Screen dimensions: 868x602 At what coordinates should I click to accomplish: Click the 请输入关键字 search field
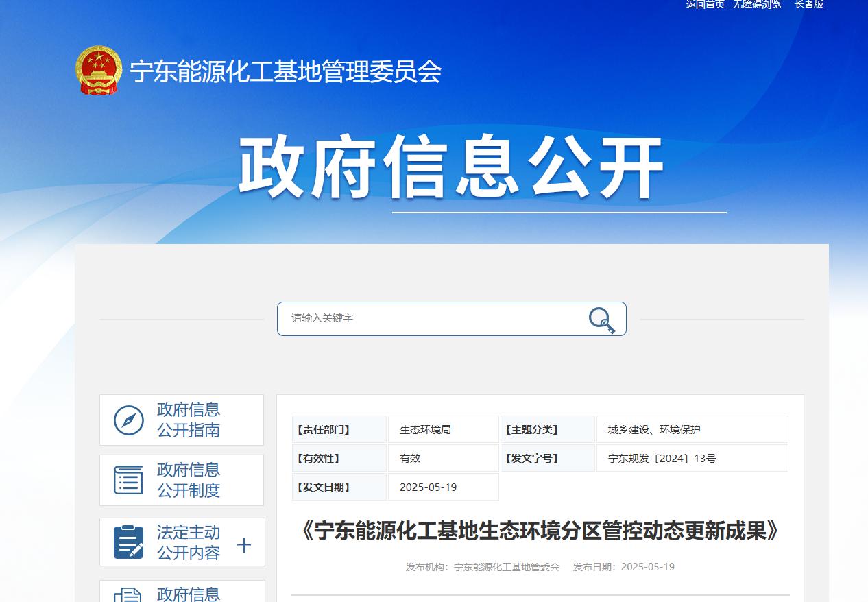point(432,318)
